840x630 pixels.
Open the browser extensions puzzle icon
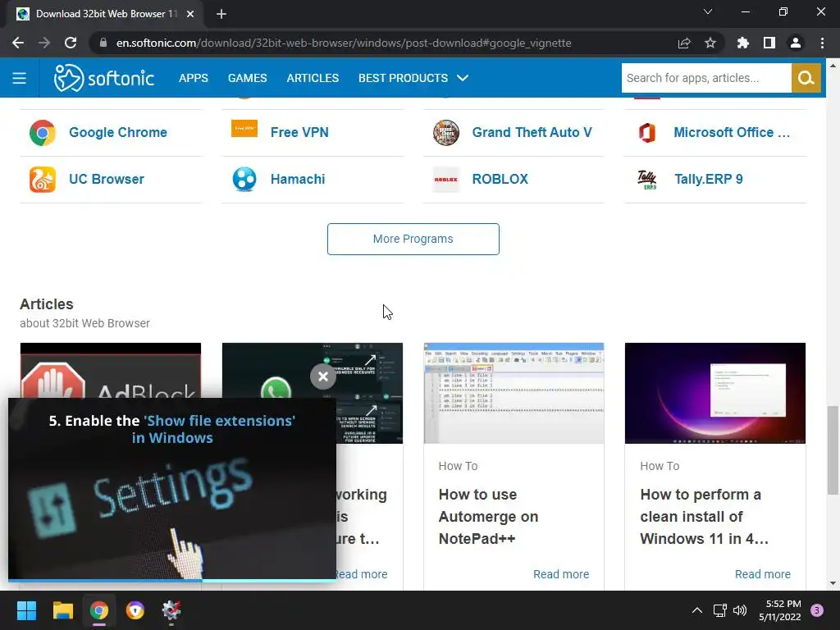[x=742, y=43]
